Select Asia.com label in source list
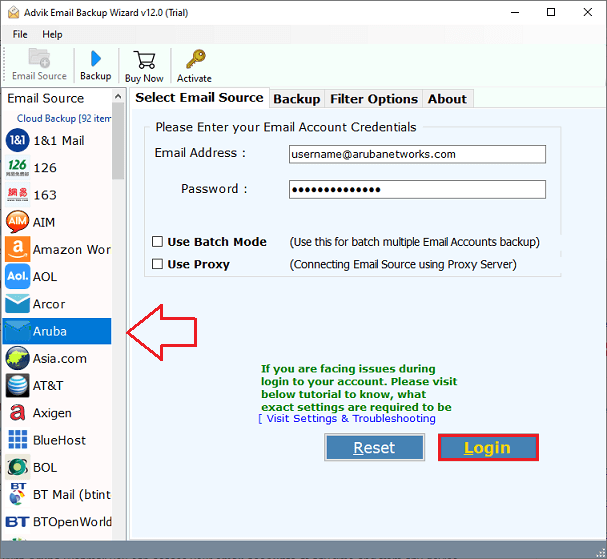The image size is (607, 559). [60, 358]
